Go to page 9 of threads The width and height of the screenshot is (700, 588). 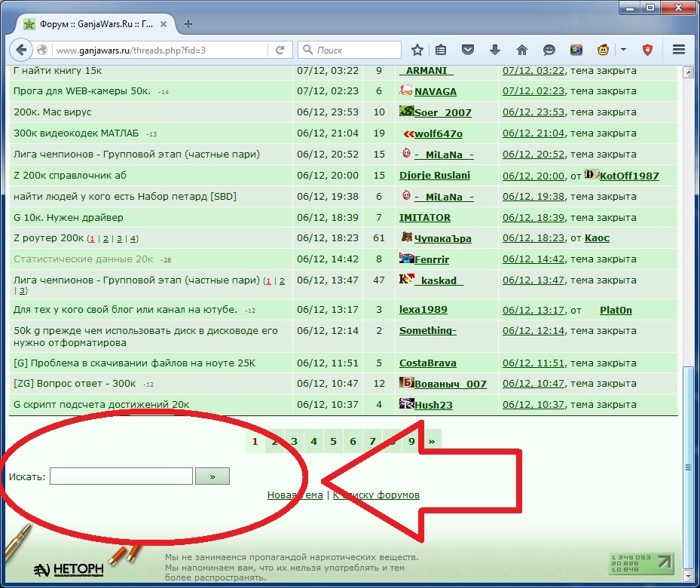411,441
